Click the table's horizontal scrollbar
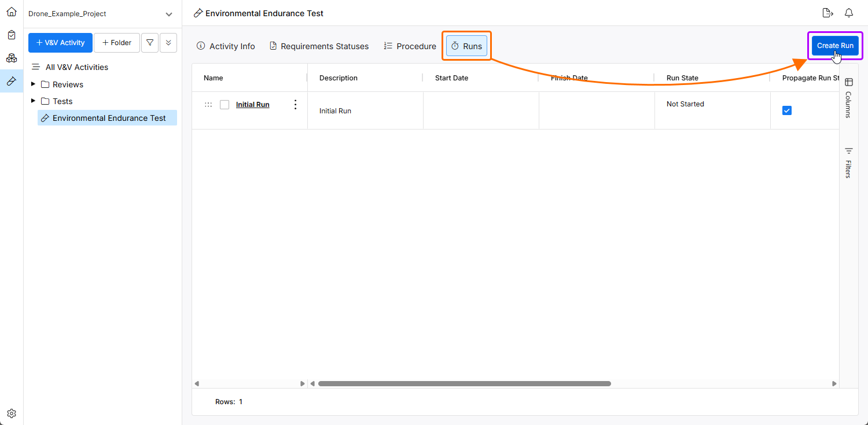The height and width of the screenshot is (425, 868). (464, 383)
